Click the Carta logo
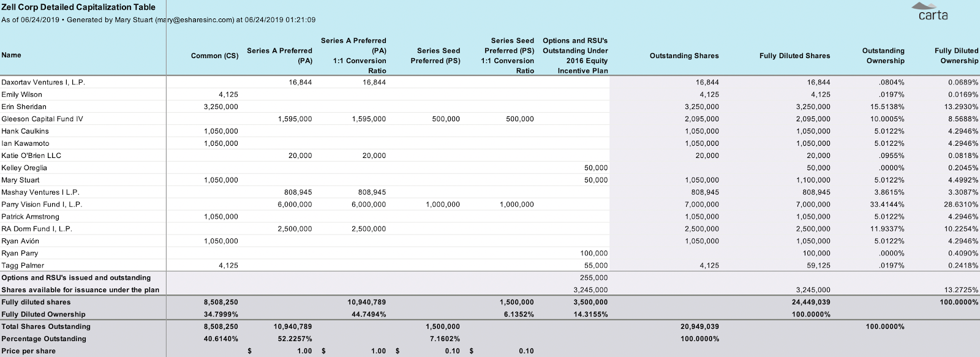Screen dimensions: 980x357 933,12
